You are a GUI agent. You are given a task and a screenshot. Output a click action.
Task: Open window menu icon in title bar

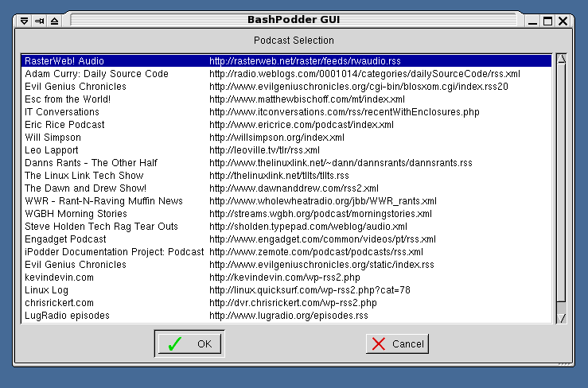(25, 21)
